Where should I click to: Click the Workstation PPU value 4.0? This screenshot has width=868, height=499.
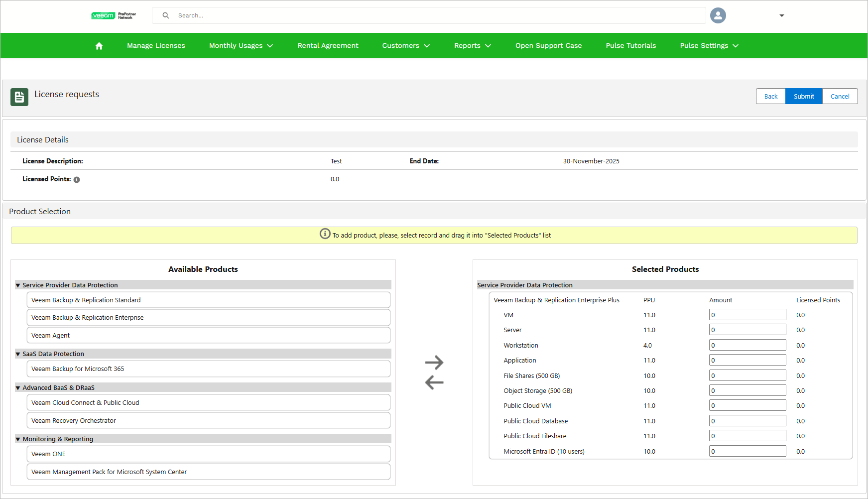(x=647, y=345)
